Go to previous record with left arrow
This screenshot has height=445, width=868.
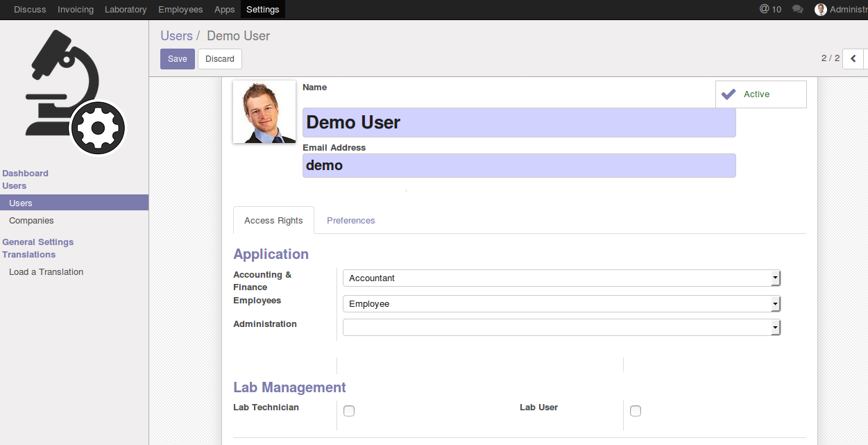(853, 59)
